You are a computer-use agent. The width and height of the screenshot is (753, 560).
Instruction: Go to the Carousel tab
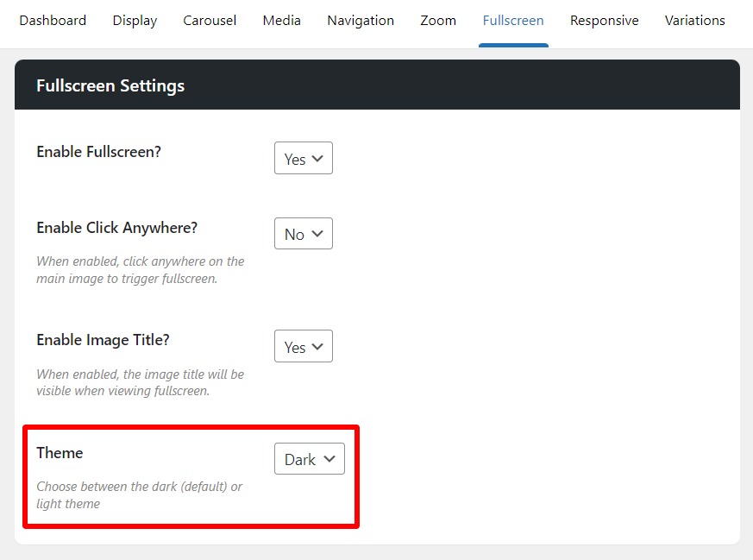point(210,21)
